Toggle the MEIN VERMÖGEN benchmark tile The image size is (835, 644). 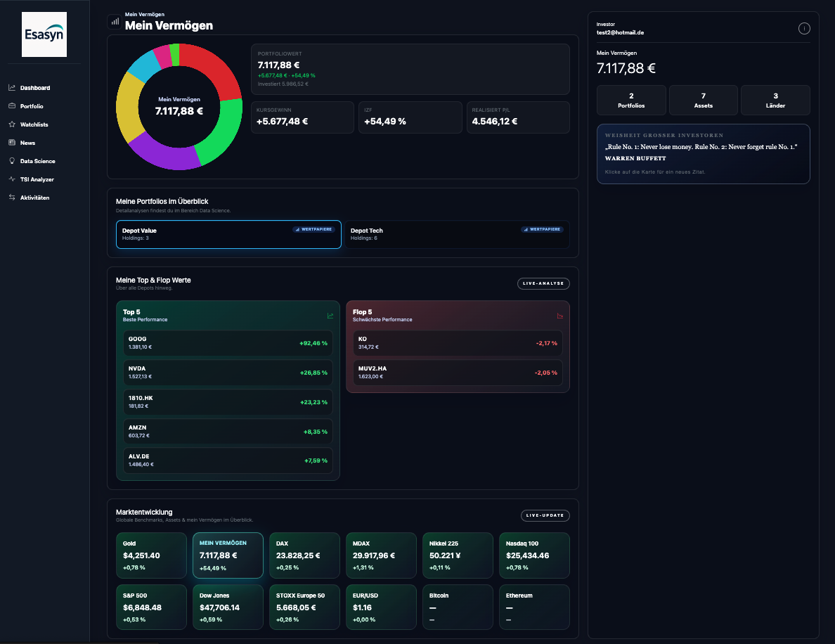[x=228, y=555]
